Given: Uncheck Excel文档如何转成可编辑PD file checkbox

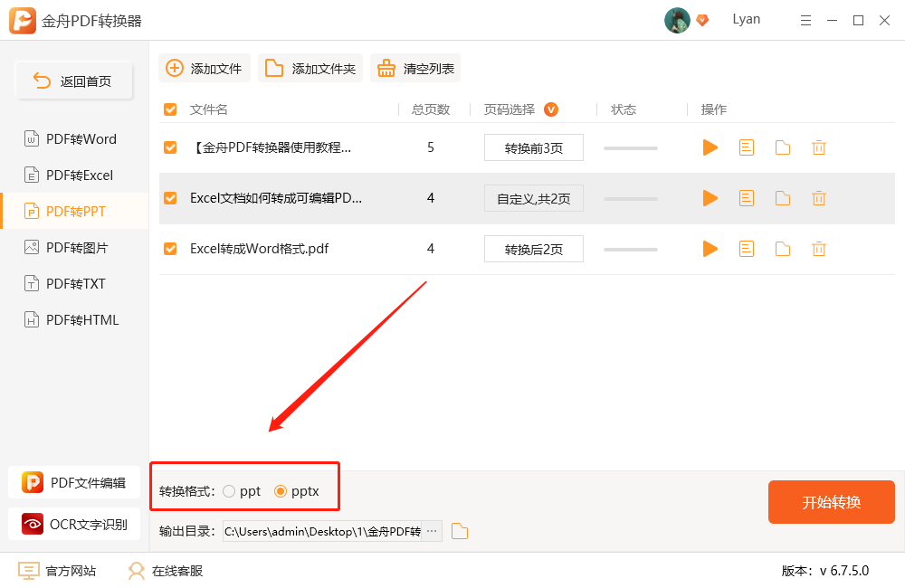Looking at the screenshot, I should pyautogui.click(x=170, y=198).
